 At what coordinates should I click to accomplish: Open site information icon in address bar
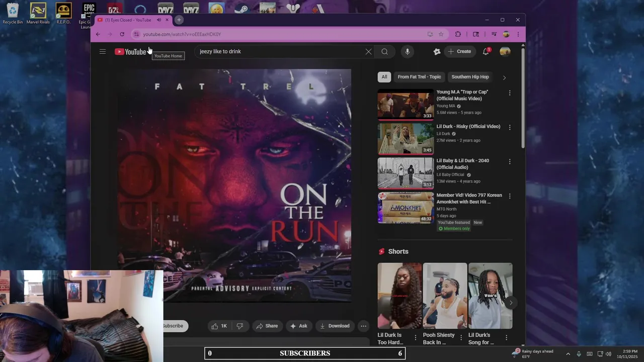pyautogui.click(x=136, y=34)
